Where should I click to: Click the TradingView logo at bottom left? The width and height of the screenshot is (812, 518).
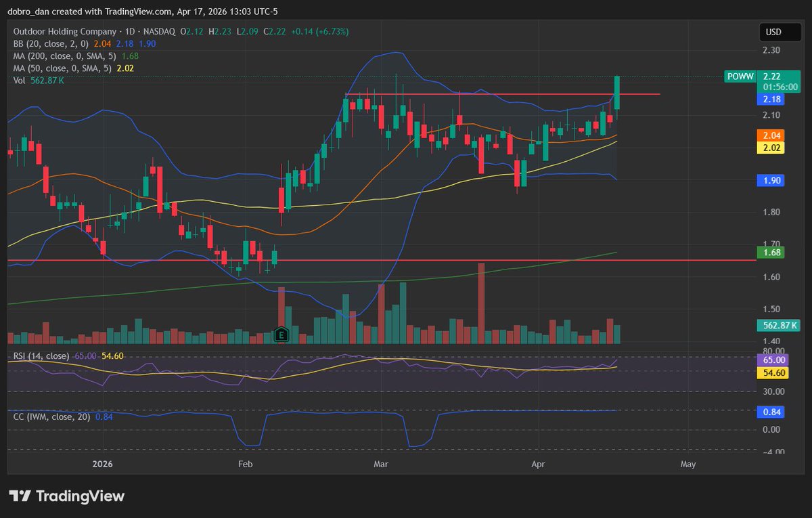pyautogui.click(x=66, y=496)
